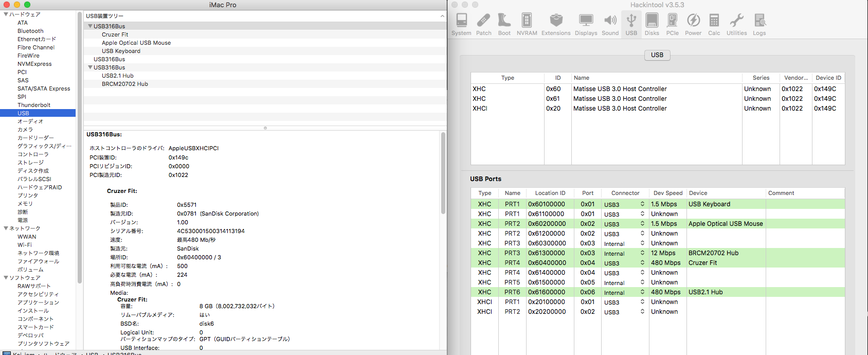
Task: Select the NVRAM toolbar icon
Action: tap(527, 24)
